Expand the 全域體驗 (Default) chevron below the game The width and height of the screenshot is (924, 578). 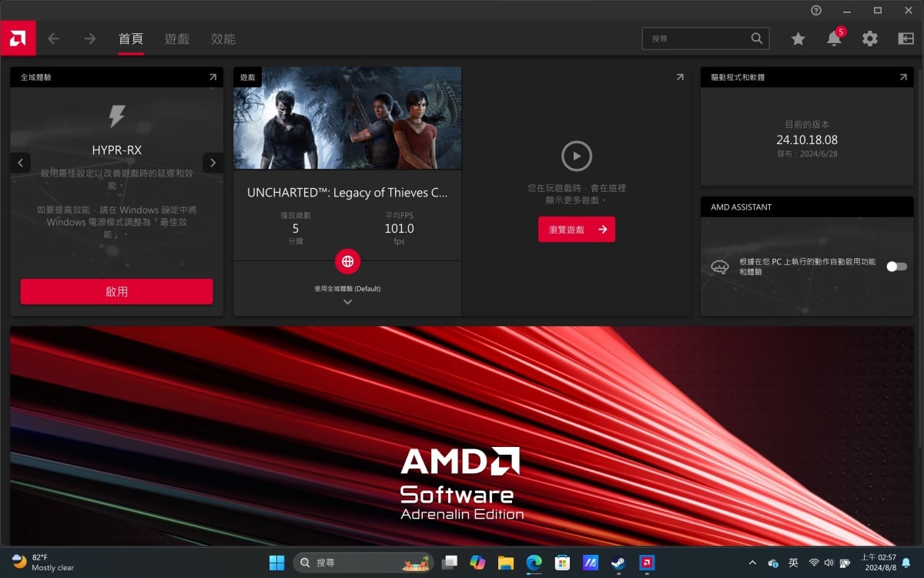(347, 302)
